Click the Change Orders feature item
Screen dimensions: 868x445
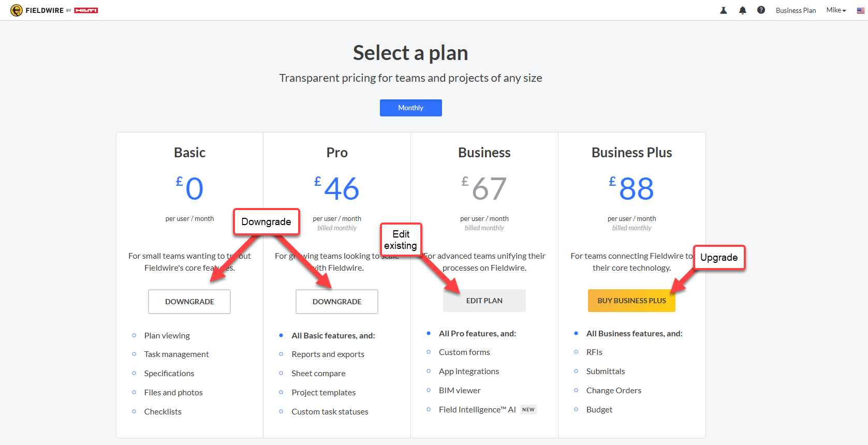pyautogui.click(x=613, y=390)
